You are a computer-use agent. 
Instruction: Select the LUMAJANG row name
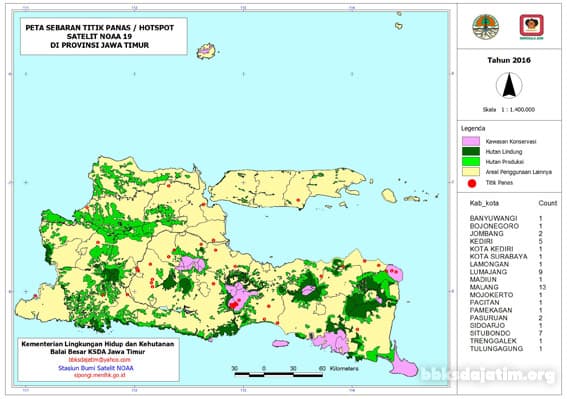[x=488, y=272]
